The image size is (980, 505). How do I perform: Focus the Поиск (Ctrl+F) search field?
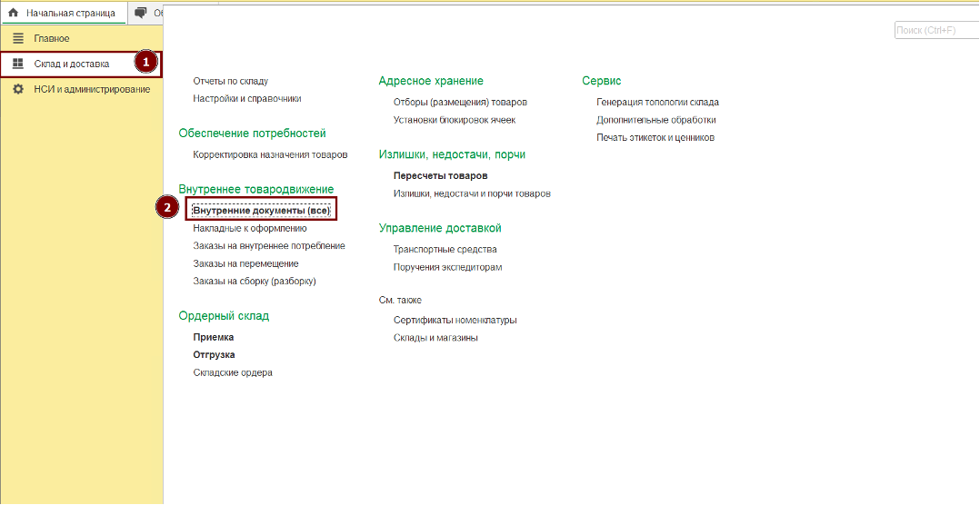(937, 30)
